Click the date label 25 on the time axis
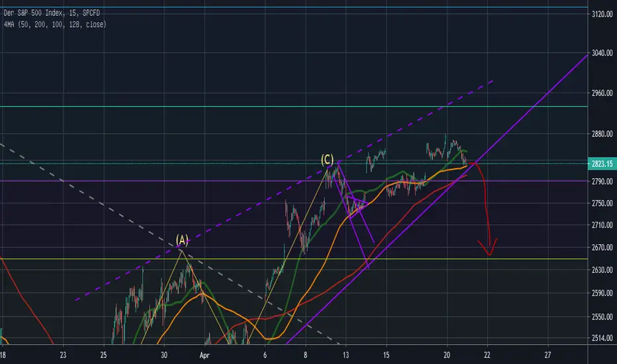 coord(103,355)
